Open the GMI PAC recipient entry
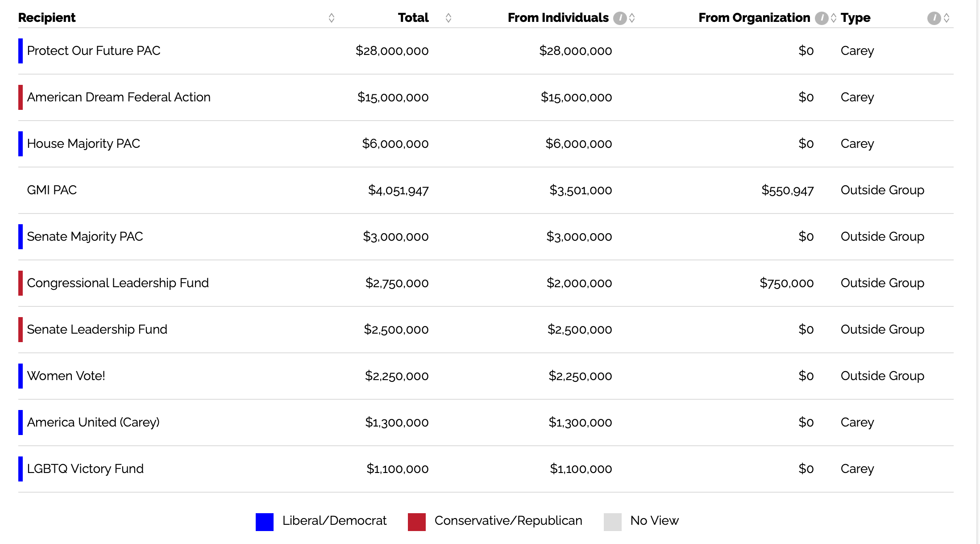The height and width of the screenshot is (544, 980). (52, 190)
